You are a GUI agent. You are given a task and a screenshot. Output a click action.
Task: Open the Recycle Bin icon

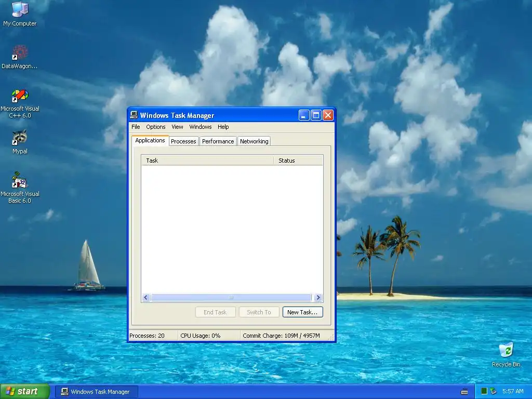(x=506, y=354)
